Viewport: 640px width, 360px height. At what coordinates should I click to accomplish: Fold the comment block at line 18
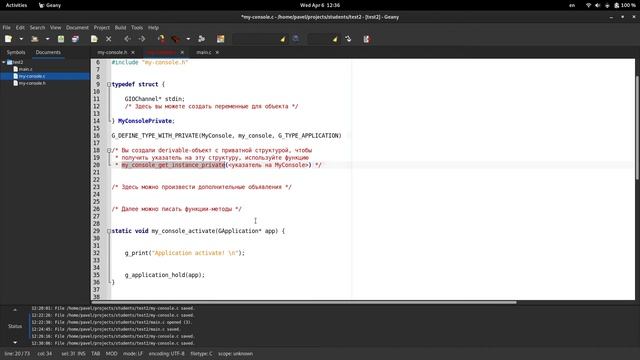109,150
